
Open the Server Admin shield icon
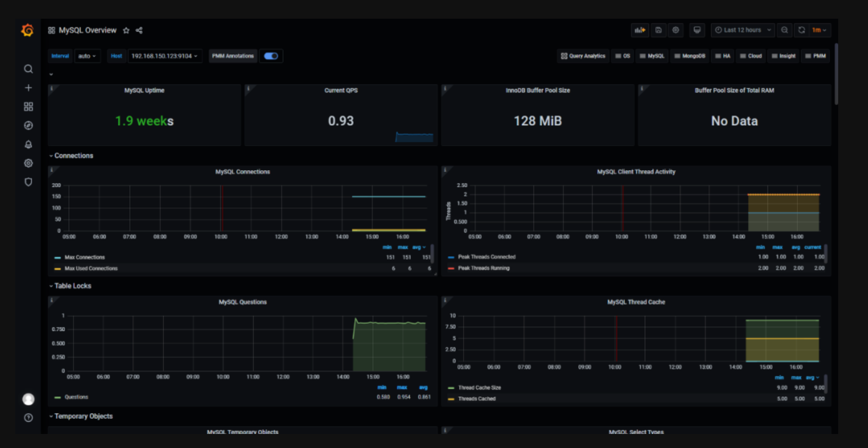tap(28, 182)
